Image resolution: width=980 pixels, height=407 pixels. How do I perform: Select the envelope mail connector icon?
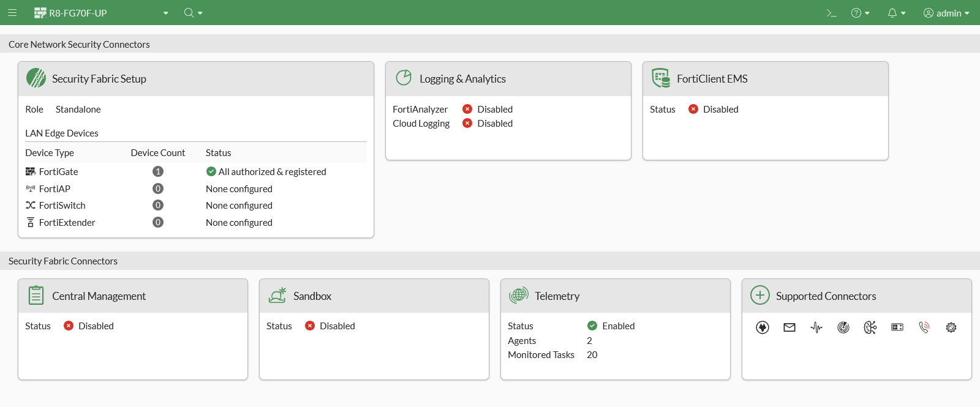point(790,327)
